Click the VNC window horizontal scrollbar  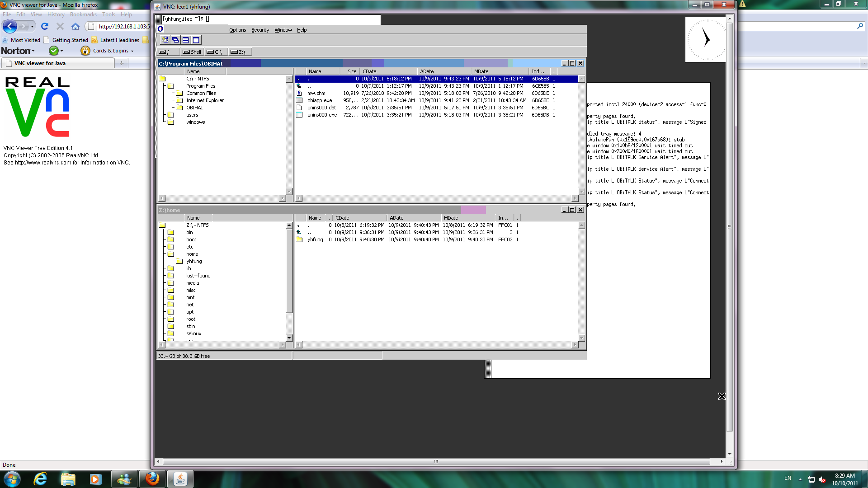click(436, 461)
